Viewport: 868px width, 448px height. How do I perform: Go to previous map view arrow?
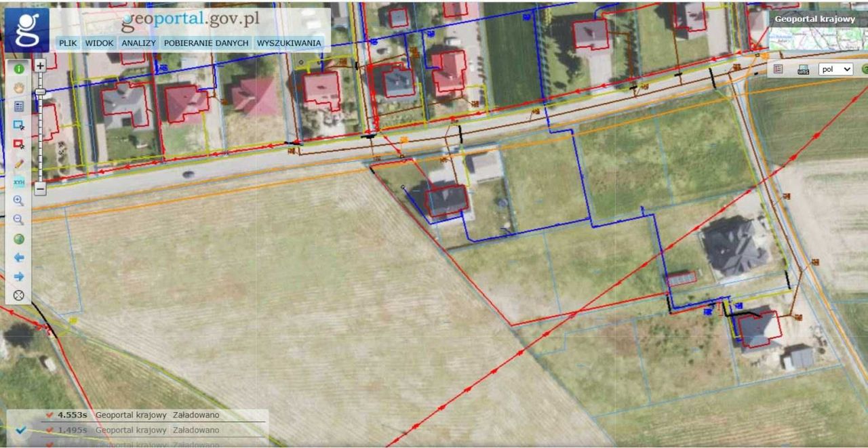(19, 258)
